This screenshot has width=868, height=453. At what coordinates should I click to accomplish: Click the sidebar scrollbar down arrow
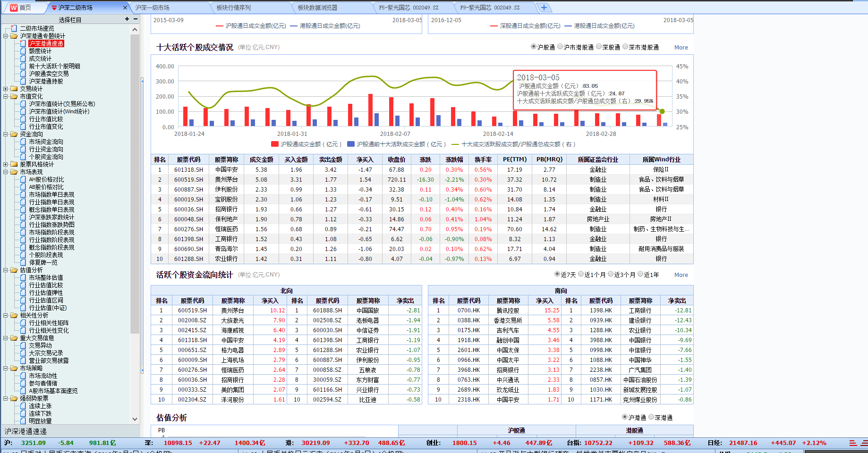[x=135, y=419]
